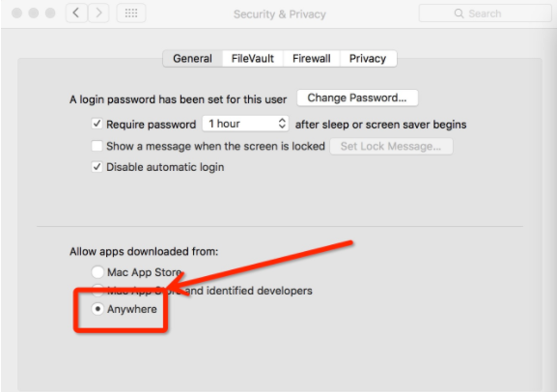Click the Set Lock Message button
This screenshot has height=392, width=557.
391,146
